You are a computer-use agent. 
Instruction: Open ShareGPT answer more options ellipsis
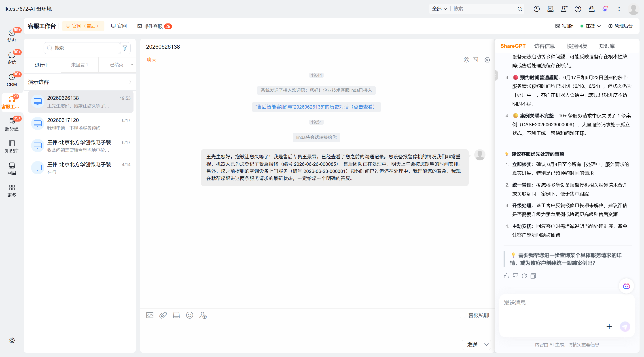click(x=542, y=276)
